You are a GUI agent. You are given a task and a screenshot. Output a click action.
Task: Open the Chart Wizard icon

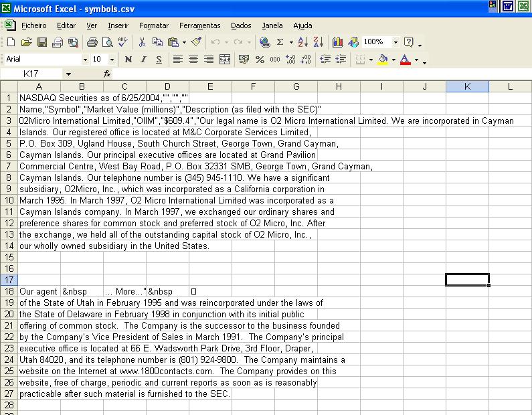[337, 42]
